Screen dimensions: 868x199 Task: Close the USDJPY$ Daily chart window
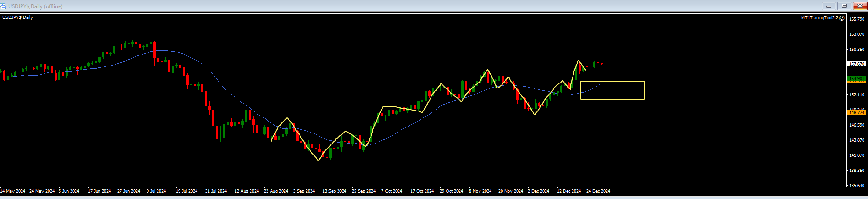click(860, 6)
